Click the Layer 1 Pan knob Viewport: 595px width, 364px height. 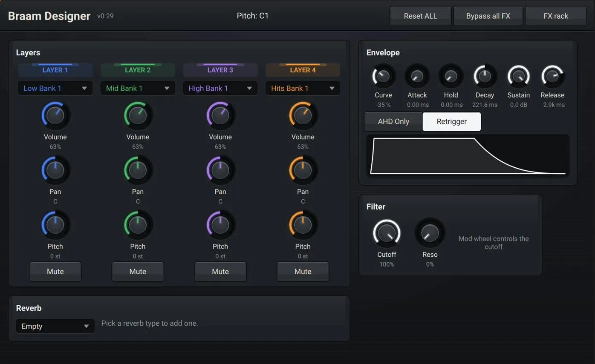pyautogui.click(x=55, y=170)
